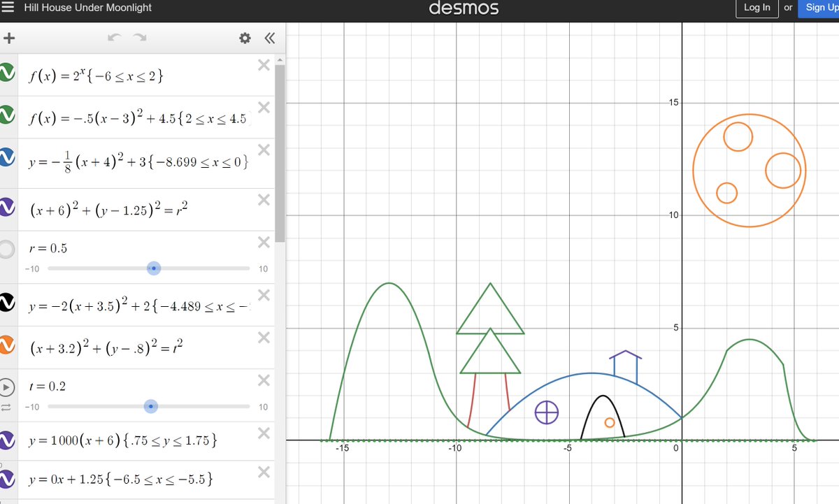Delete the f(x)=2^x expression
The height and width of the screenshot is (504, 839).
coord(264,65)
